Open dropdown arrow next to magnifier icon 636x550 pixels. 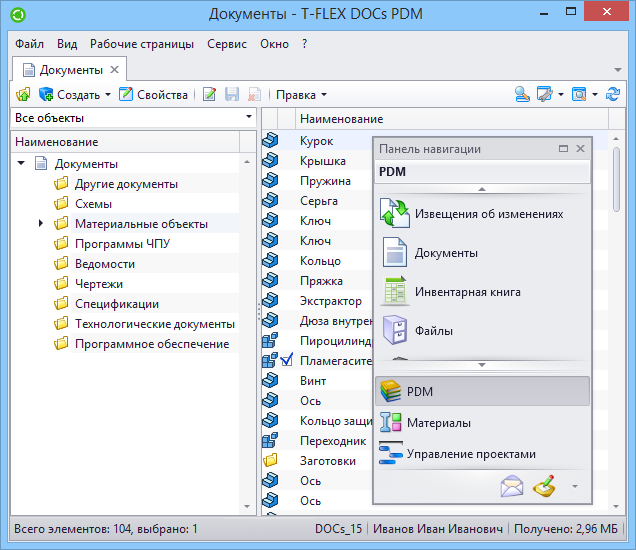click(x=595, y=95)
